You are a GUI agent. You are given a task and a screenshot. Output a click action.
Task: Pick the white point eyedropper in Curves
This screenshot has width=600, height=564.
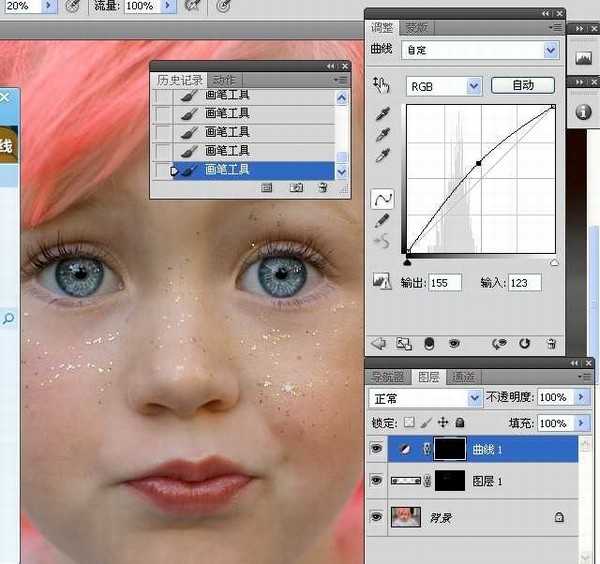click(381, 156)
